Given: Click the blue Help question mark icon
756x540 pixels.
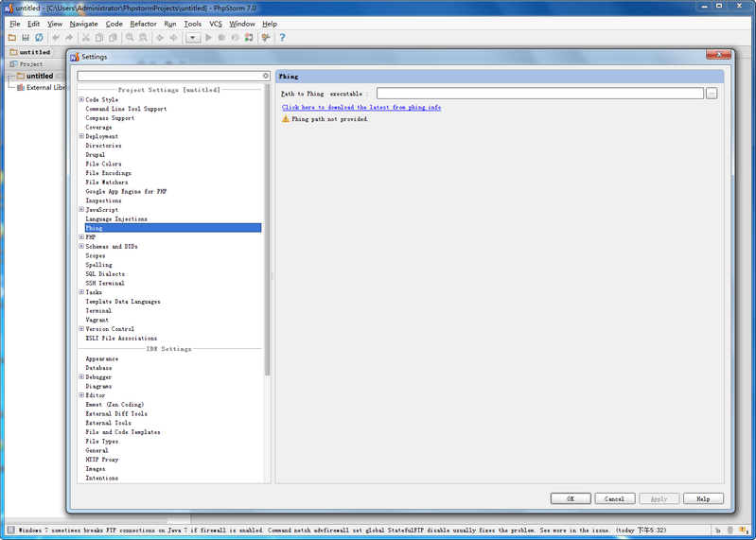Looking at the screenshot, I should click(283, 38).
